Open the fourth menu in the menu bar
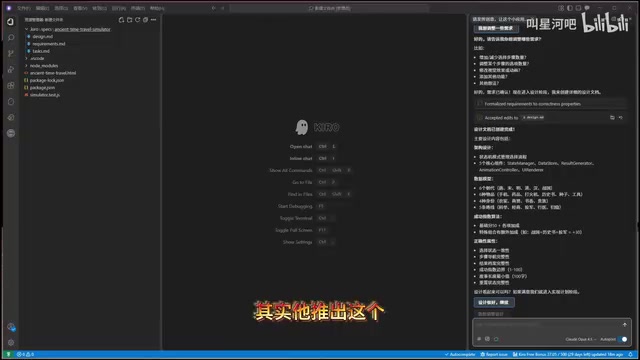This screenshot has height=360, width=640. pyautogui.click(x=80, y=8)
